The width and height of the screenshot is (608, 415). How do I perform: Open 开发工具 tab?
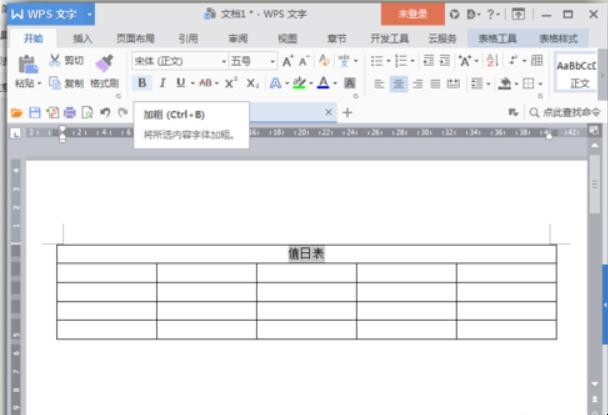coord(389,38)
